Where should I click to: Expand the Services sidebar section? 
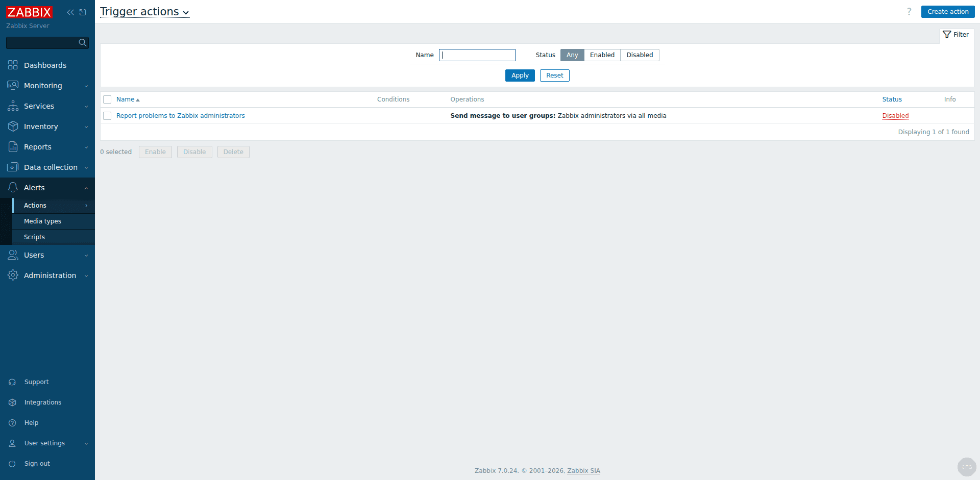pos(40,106)
